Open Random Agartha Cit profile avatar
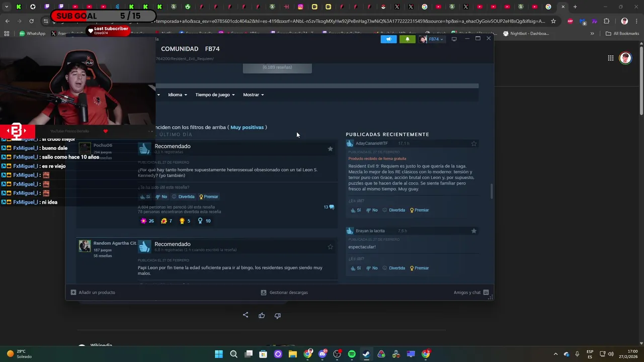Screen dimensions: 644x362 point(85,246)
